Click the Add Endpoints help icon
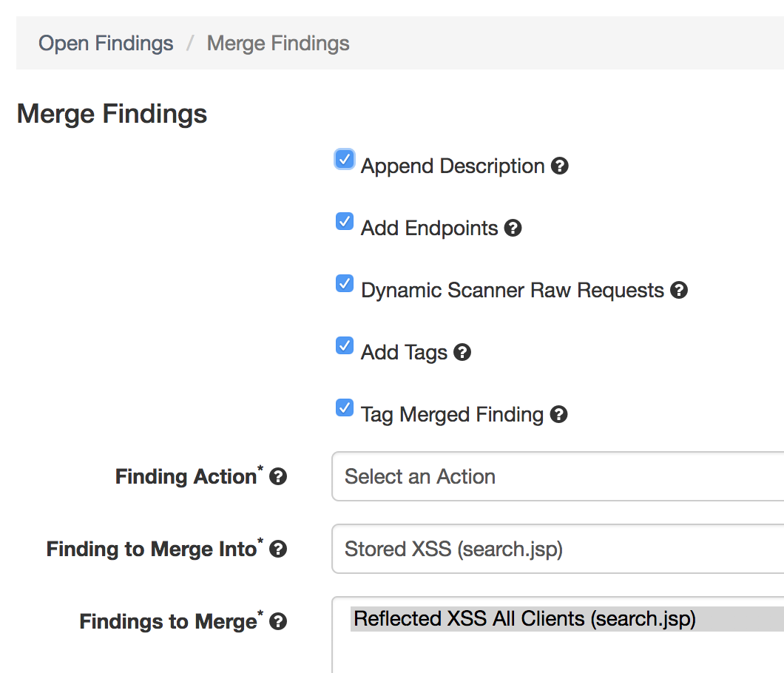This screenshot has height=673, width=784. (x=513, y=229)
